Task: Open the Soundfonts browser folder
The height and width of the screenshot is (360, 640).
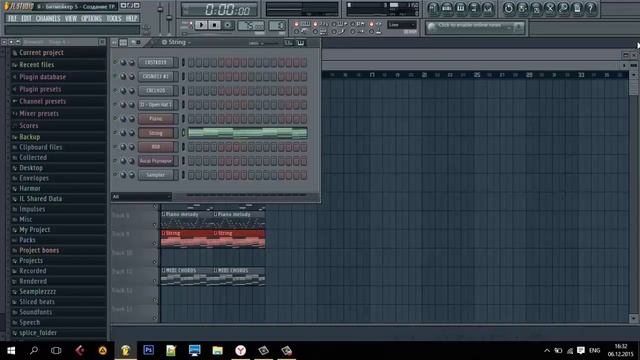Action: [36, 312]
